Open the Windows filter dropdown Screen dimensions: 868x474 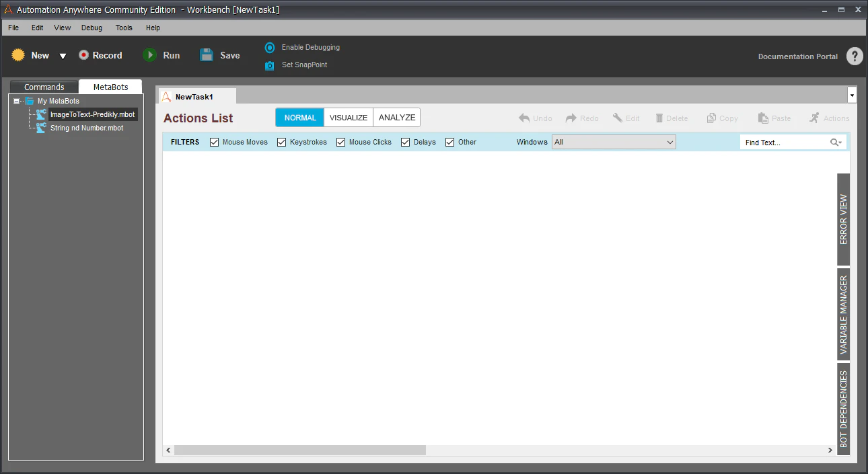coord(614,143)
